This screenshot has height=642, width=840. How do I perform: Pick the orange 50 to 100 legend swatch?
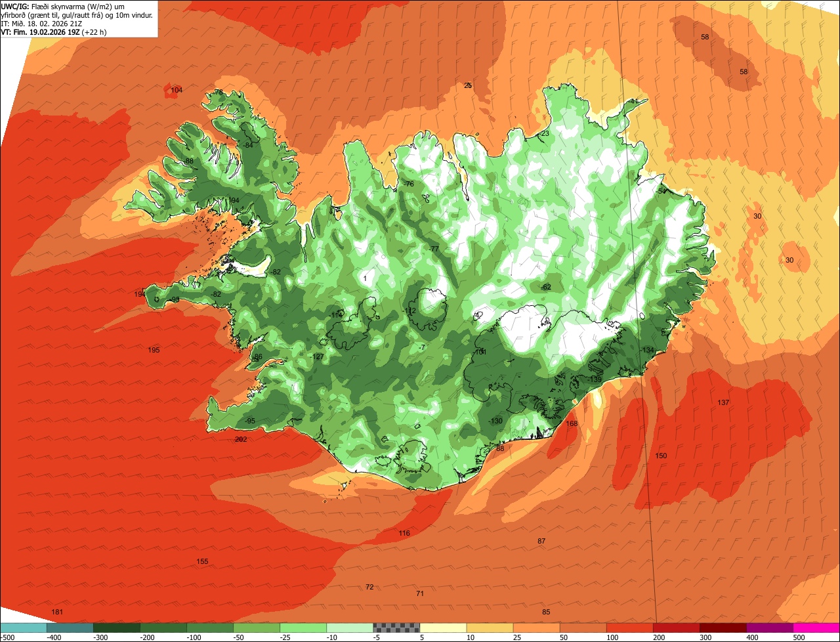tap(583, 628)
